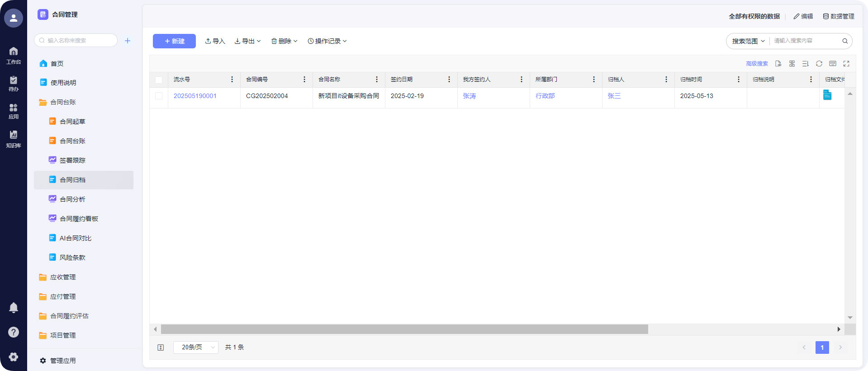Open 风险条款 from the sidebar menu

click(72, 258)
